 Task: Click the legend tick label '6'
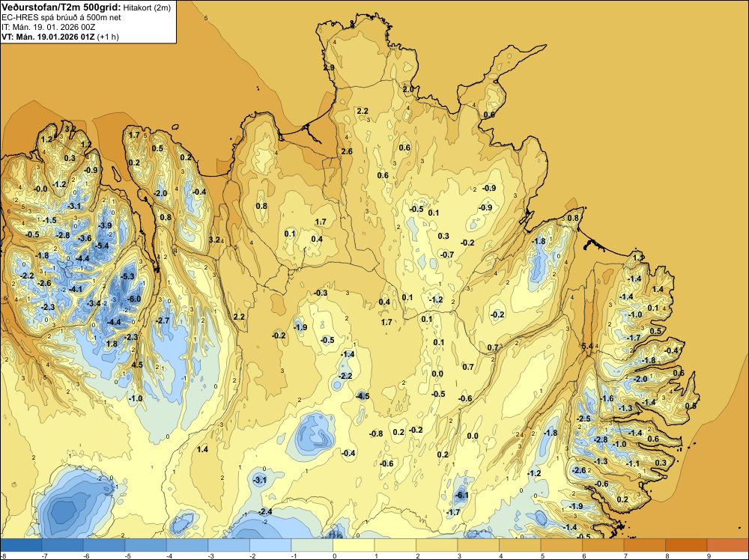pyautogui.click(x=583, y=556)
